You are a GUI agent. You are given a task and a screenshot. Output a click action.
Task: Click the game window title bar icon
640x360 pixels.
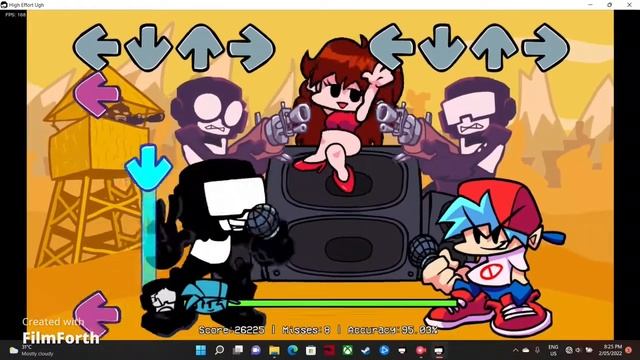tap(4, 5)
